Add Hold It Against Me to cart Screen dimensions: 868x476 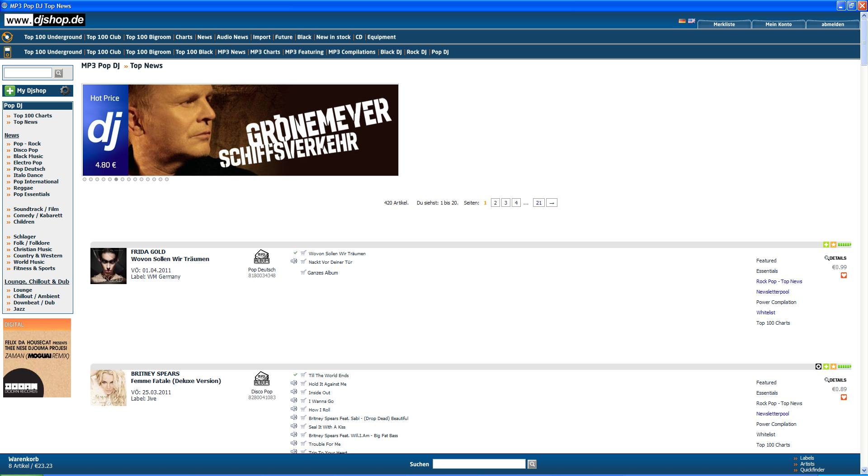(x=303, y=383)
